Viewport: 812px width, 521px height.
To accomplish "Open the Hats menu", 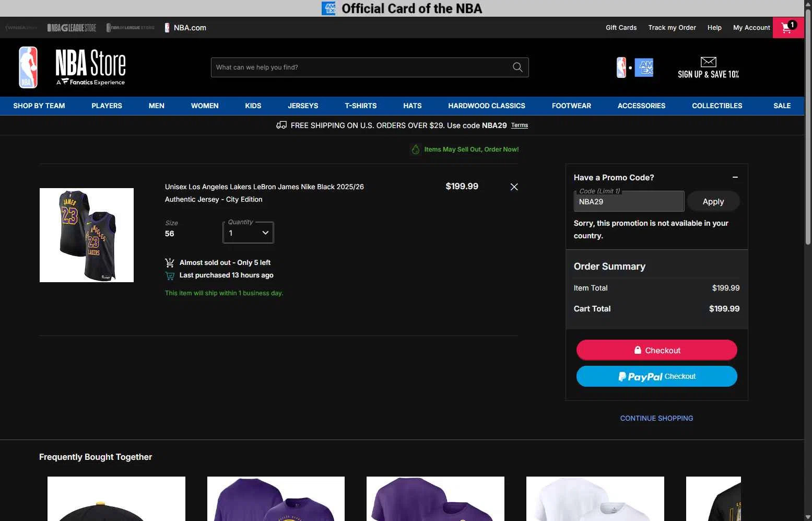I will click(413, 106).
